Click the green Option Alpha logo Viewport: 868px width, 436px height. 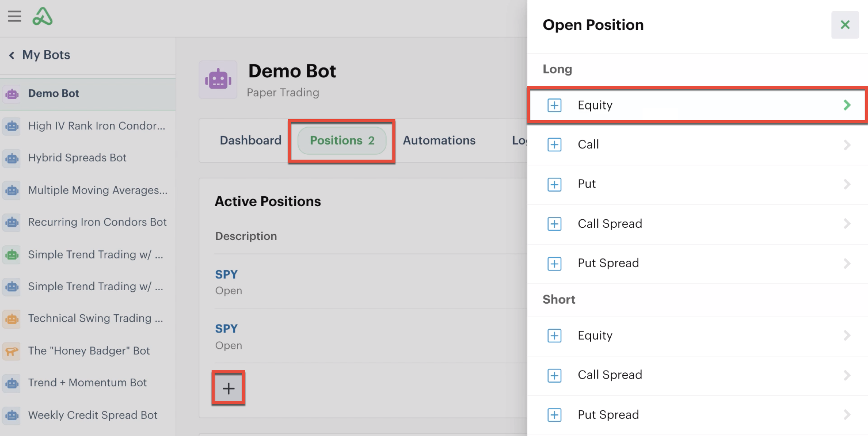[42, 16]
